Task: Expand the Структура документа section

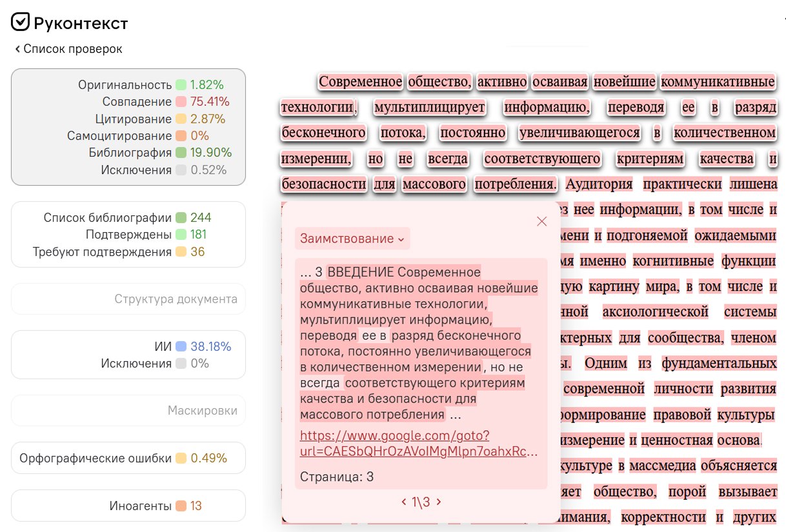Action: point(128,299)
